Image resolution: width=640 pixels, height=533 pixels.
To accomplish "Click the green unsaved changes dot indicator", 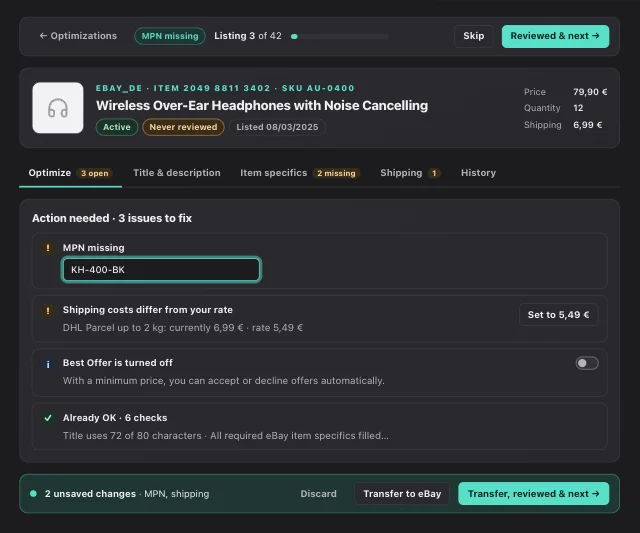I will [x=33, y=493].
